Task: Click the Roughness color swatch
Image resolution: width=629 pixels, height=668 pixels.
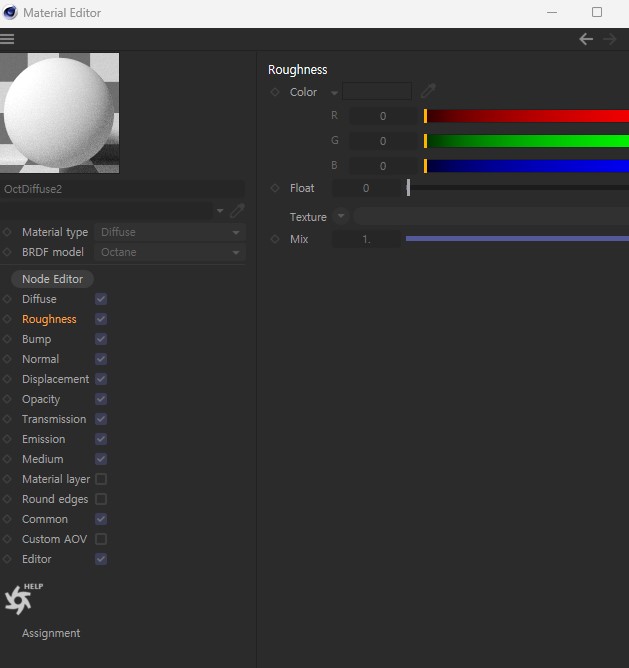Action: point(377,91)
